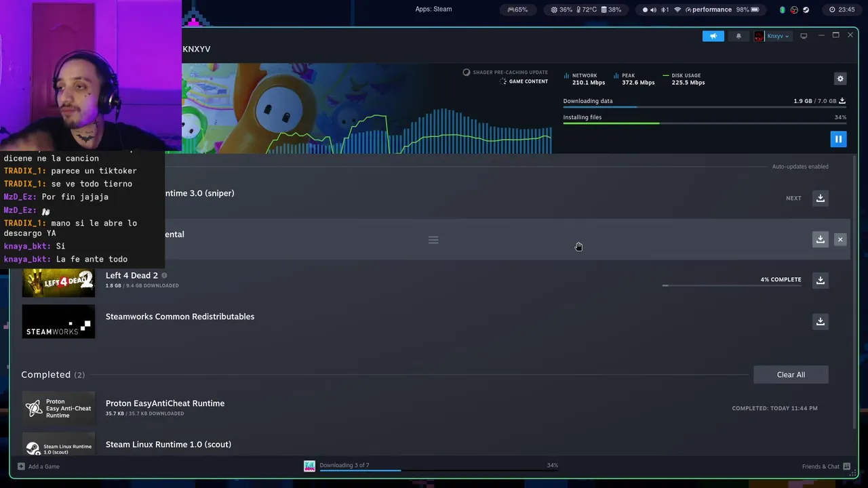Click 72°C temperature panel indicator
The width and height of the screenshot is (868, 488).
586,9
